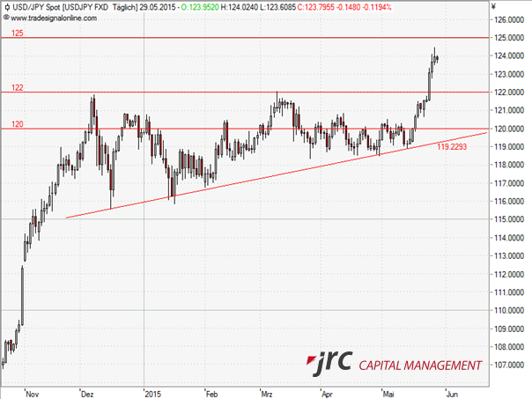Click the 107.0000 price axis value

click(511, 365)
